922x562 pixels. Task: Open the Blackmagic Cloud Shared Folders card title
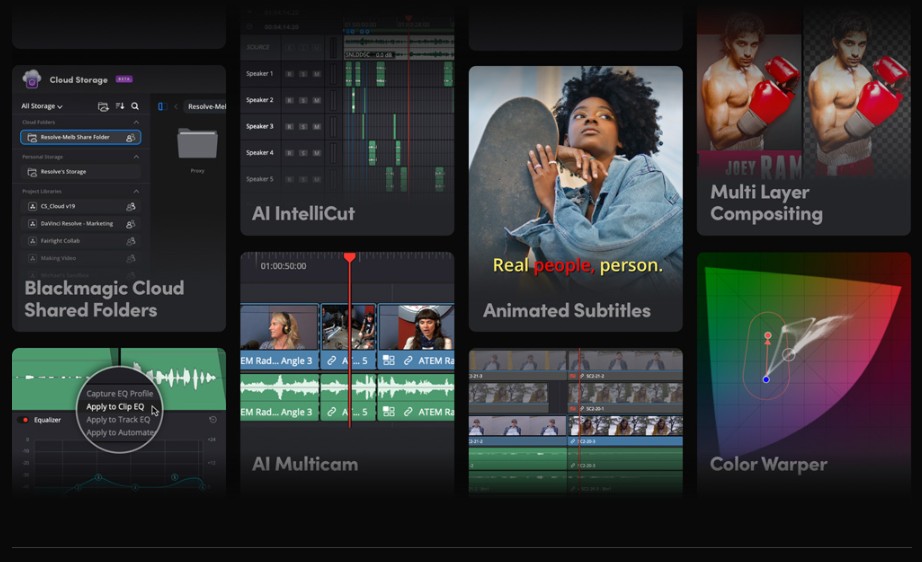click(x=104, y=299)
